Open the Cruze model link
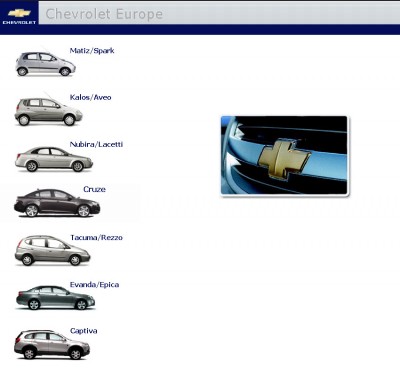The image size is (400, 370). 94,189
